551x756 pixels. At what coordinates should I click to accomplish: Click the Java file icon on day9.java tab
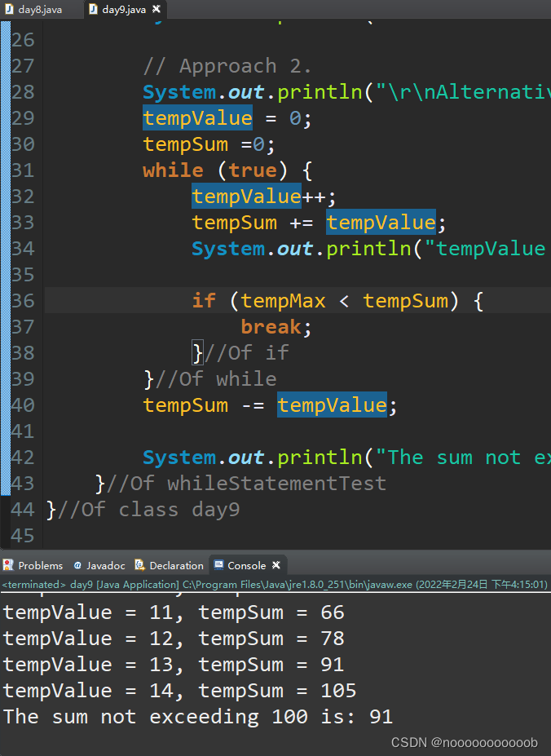point(93,9)
